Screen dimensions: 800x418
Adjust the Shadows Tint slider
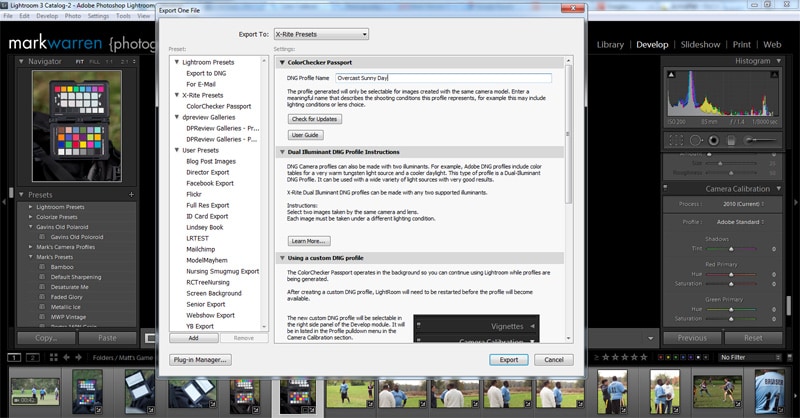tap(731, 249)
